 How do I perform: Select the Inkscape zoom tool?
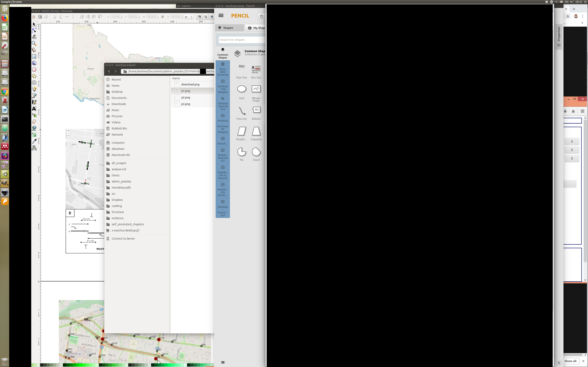point(34,43)
